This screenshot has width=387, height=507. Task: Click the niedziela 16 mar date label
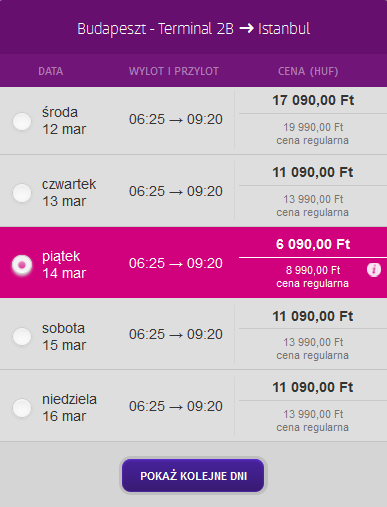click(x=69, y=408)
